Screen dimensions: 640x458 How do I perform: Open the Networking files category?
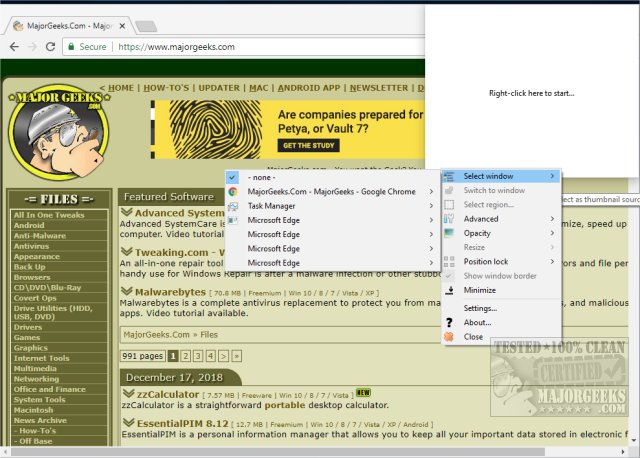(x=36, y=379)
